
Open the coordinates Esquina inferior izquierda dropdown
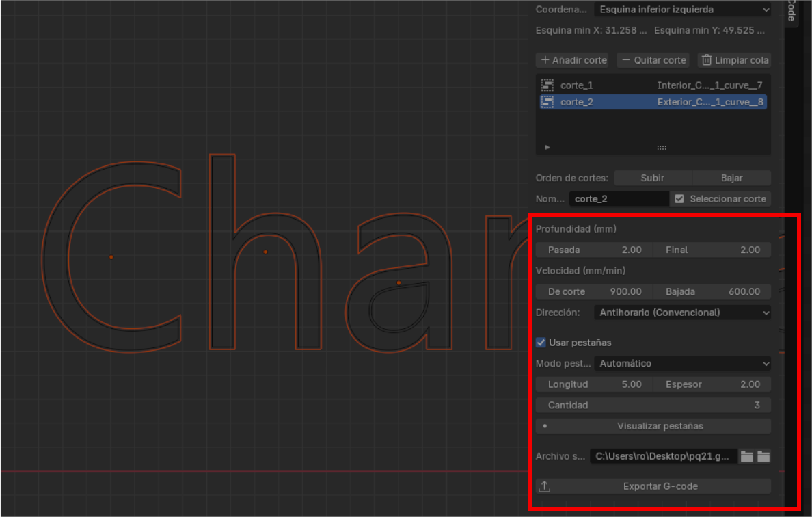pos(682,10)
